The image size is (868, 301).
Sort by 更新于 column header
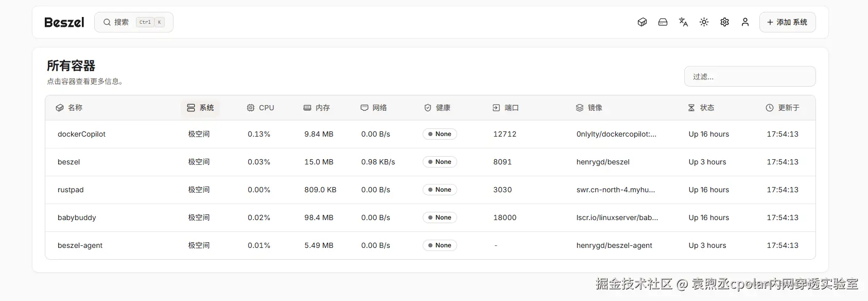(783, 108)
